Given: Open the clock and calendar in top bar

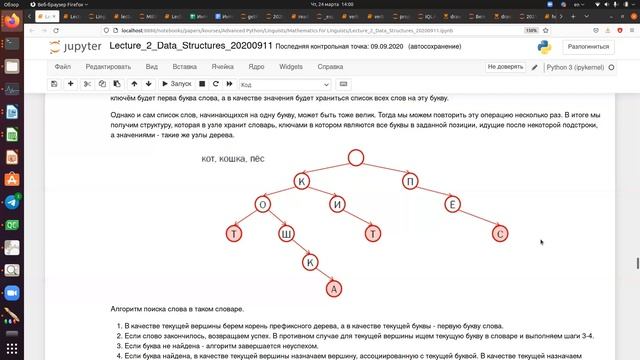Looking at the screenshot, I should [332, 4].
